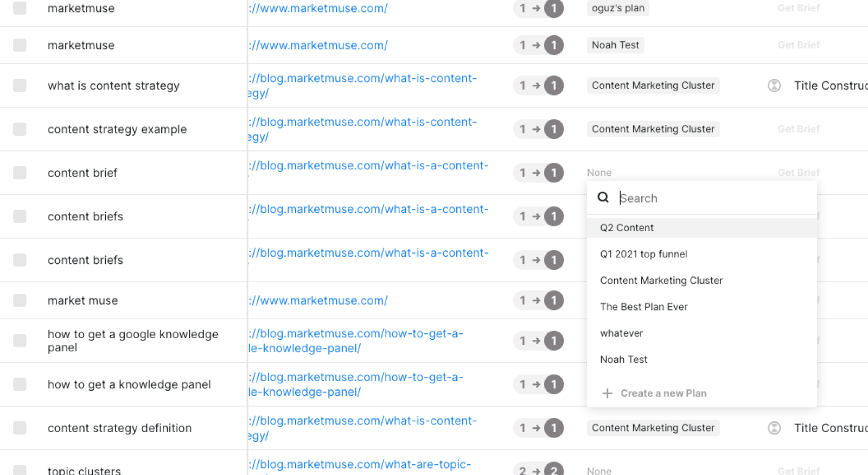This screenshot has width=868, height=475.
Task: Check the box next to 'market muse'
Action: 20,300
